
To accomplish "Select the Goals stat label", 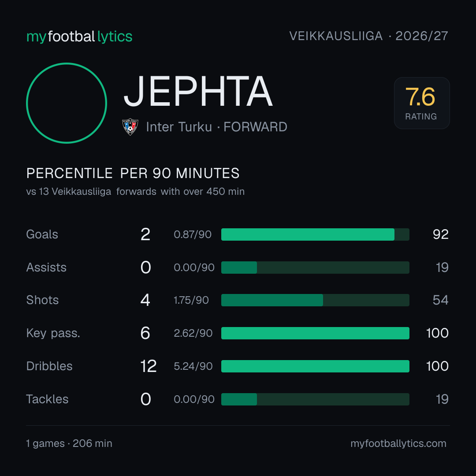I will (42, 234).
